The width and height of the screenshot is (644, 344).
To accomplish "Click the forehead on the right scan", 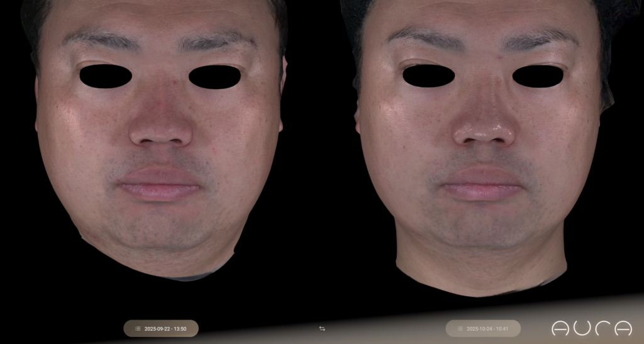I will point(483,19).
